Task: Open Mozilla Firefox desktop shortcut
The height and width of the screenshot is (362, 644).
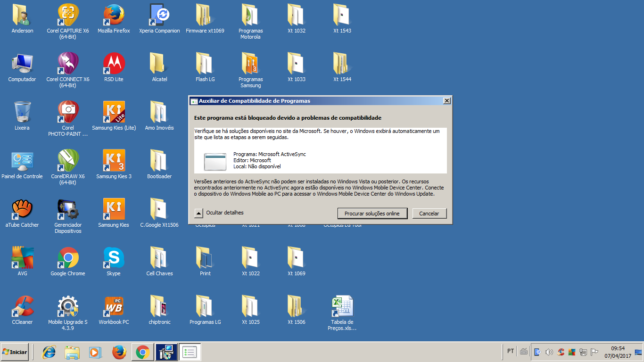Action: 114,19
